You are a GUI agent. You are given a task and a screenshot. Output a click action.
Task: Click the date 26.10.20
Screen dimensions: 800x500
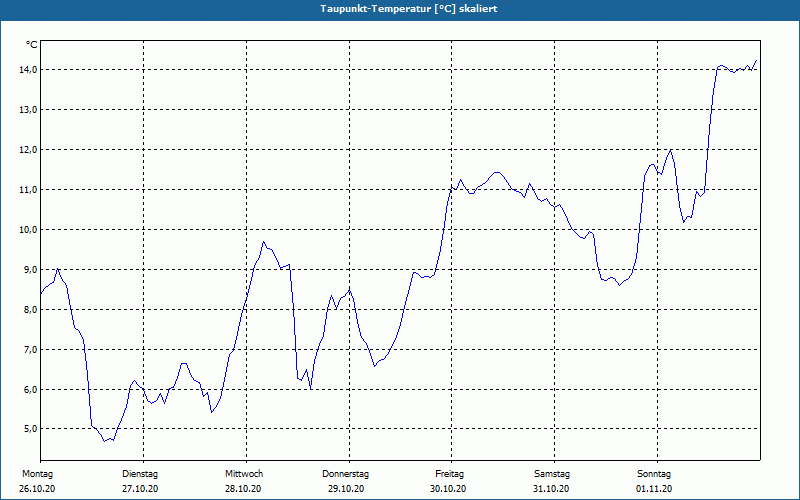pyautogui.click(x=37, y=489)
